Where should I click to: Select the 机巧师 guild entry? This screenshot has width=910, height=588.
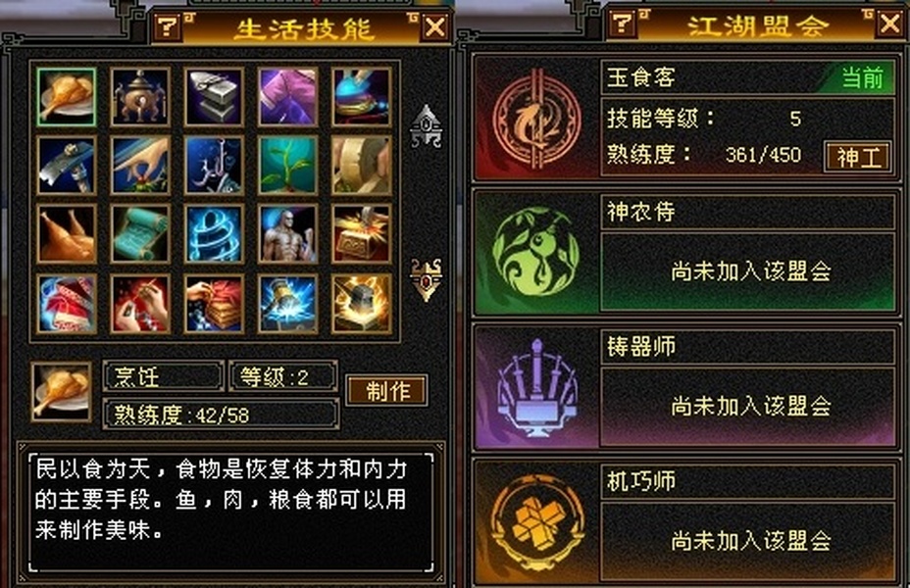tap(686, 520)
